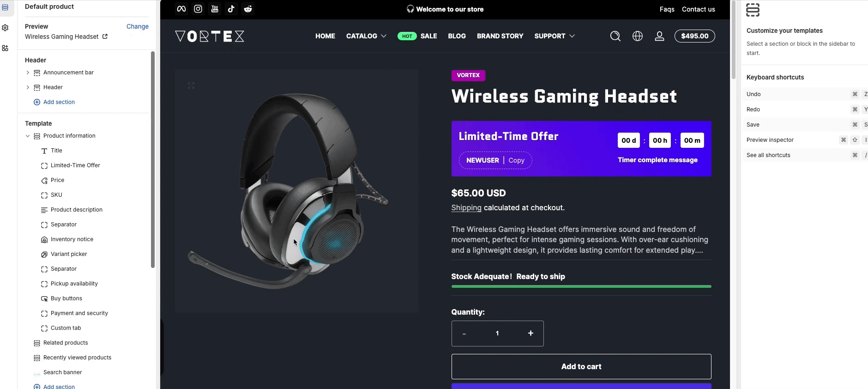Open the CATALOG dropdown menu
Screen dimensions: 868x389
tap(366, 36)
